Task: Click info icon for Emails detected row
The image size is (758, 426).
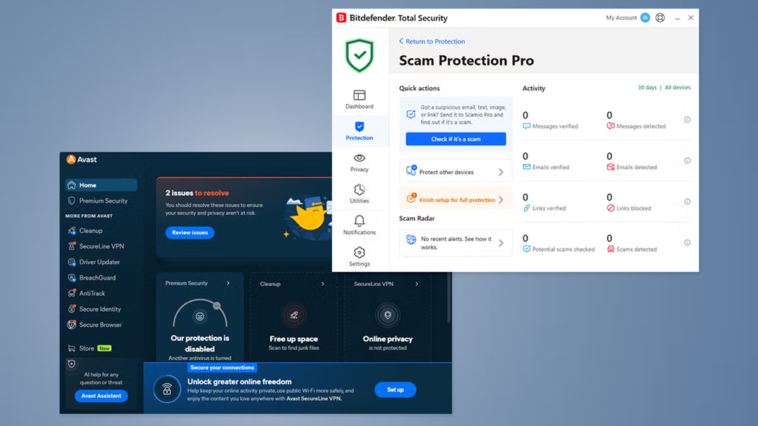Action: pos(687,161)
